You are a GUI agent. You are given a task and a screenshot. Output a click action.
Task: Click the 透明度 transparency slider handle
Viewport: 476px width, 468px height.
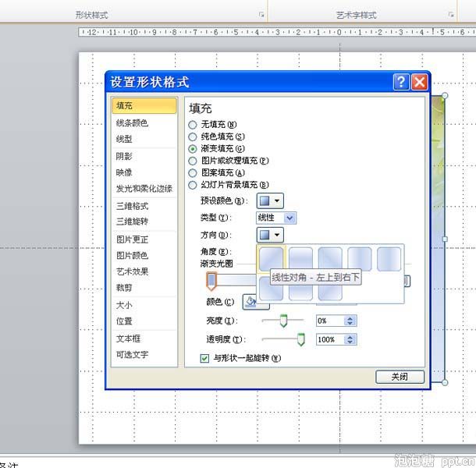click(x=301, y=339)
